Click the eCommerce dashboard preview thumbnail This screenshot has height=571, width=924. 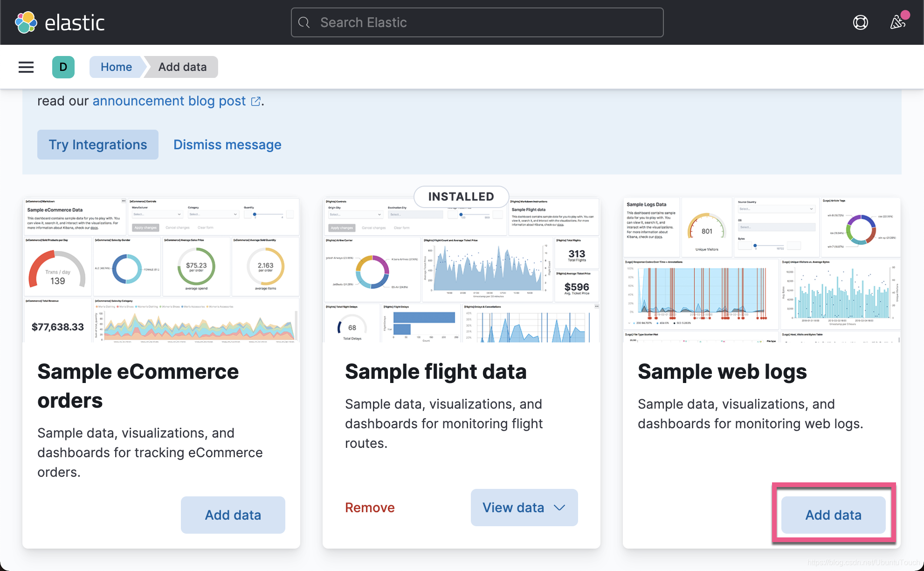tap(161, 271)
